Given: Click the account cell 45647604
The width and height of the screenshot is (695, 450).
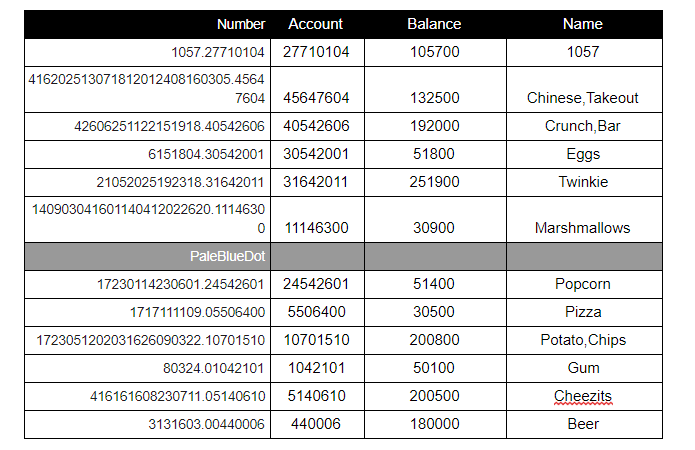Looking at the screenshot, I should pyautogui.click(x=317, y=90).
